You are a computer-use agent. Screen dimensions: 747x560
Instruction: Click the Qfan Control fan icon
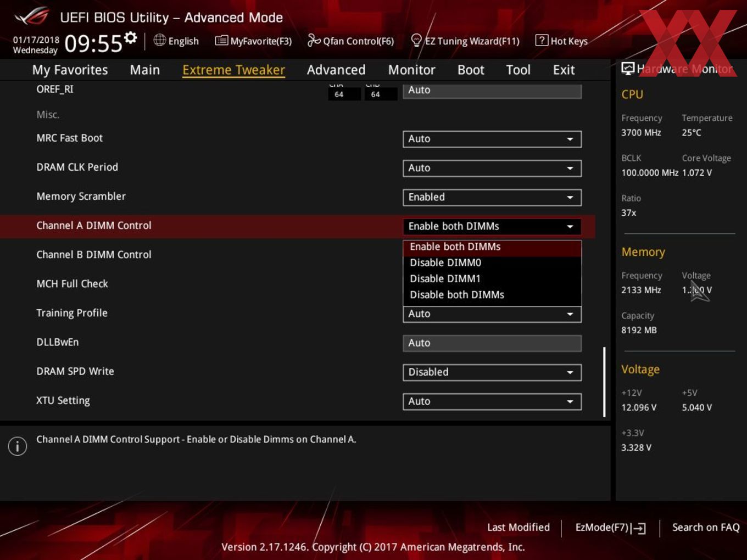(314, 40)
